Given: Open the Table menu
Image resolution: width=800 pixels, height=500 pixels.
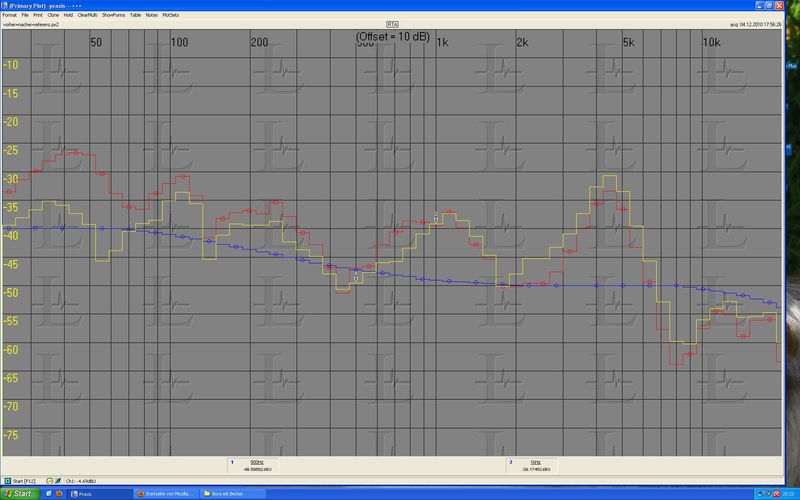Looking at the screenshot, I should (135, 15).
